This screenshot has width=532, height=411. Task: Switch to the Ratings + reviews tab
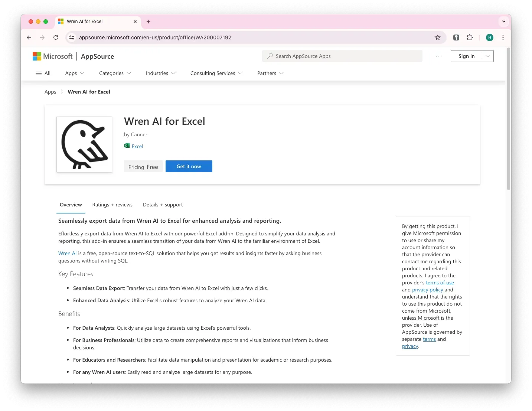[112, 205]
